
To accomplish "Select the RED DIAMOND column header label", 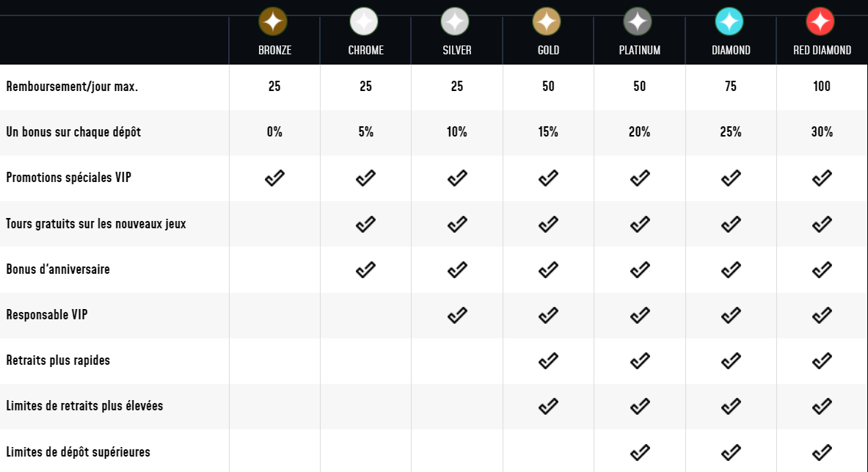I will [822, 50].
